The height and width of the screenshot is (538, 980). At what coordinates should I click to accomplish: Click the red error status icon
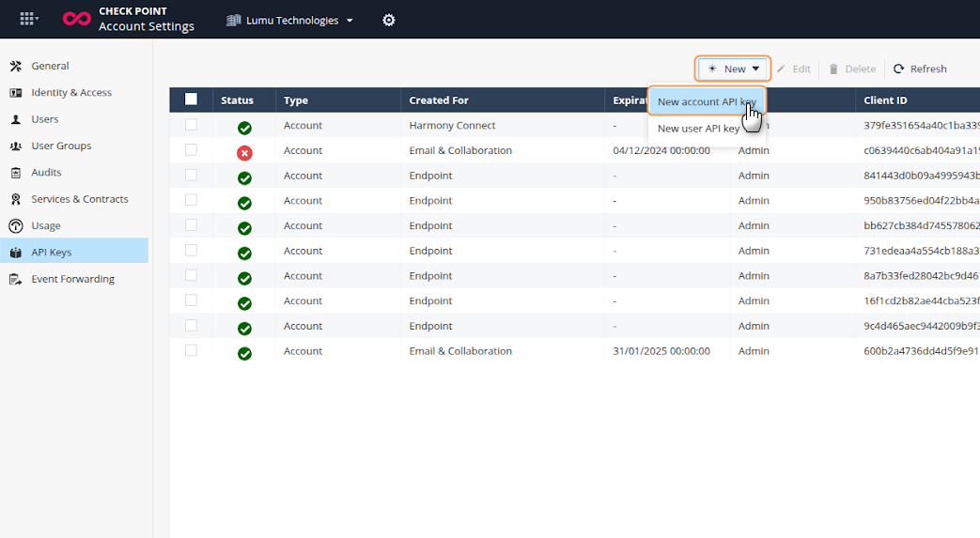click(x=244, y=152)
